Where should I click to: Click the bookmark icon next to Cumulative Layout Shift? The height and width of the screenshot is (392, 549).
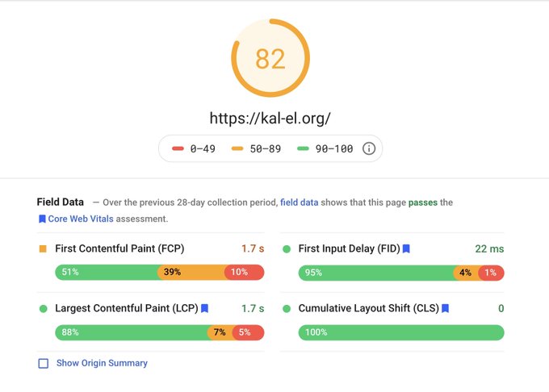[x=446, y=308]
